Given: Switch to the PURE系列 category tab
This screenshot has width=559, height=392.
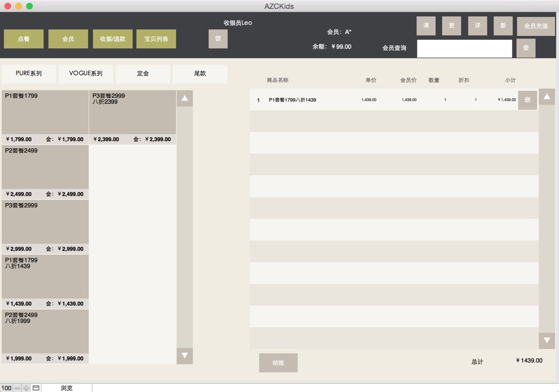Looking at the screenshot, I should (x=29, y=74).
